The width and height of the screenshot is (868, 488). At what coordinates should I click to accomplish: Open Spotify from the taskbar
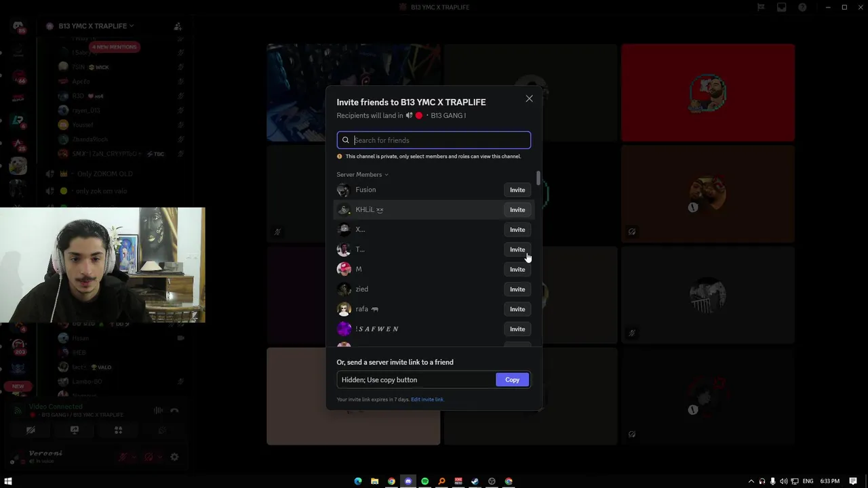425,481
